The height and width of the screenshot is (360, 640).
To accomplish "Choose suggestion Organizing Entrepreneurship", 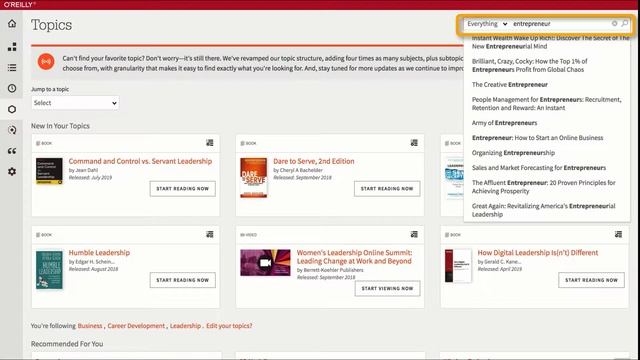I will [513, 153].
